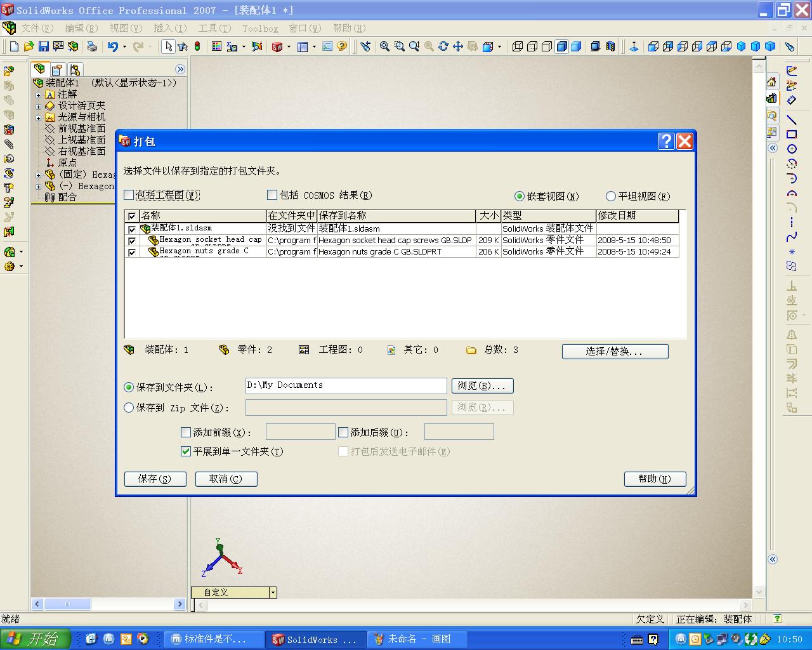Open a file with the folder icon
Viewport: 812px width, 650px height.
click(29, 46)
